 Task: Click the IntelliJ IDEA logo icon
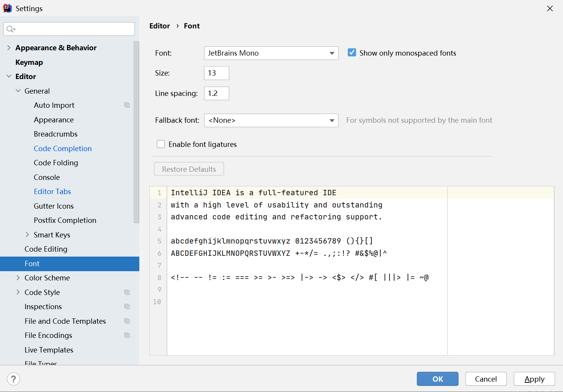pos(7,8)
